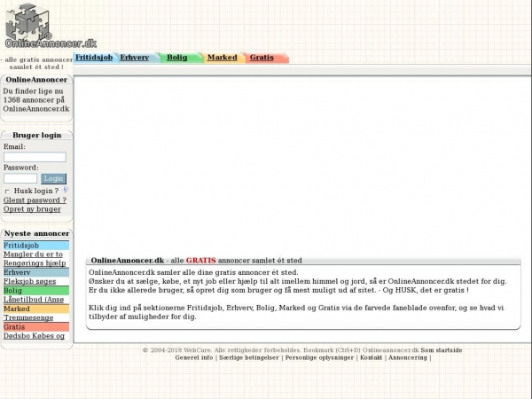Click the help icon beside Husk login
532x399 pixels.
pyautogui.click(x=65, y=190)
